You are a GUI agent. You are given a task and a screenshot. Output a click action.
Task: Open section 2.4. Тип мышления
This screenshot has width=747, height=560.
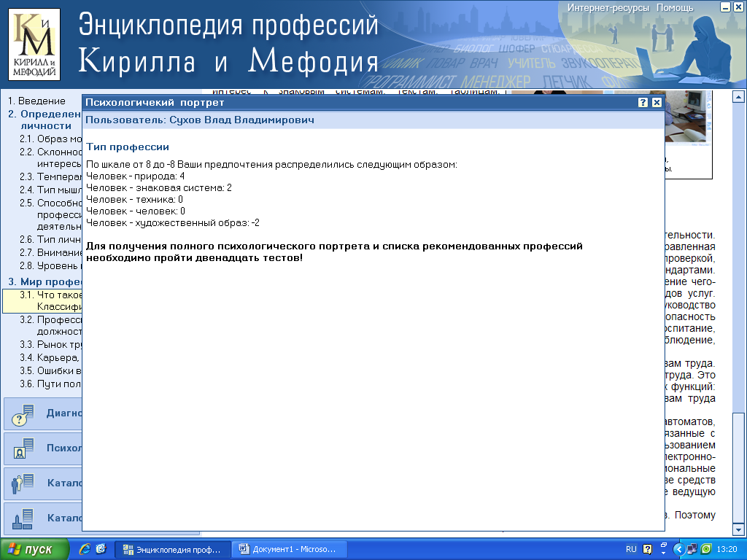click(x=50, y=190)
